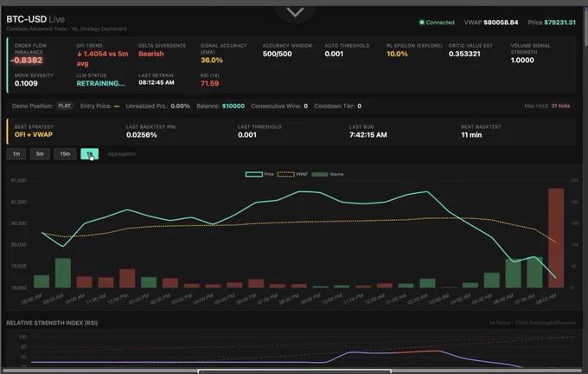Click the teal Price legend swatch
The width and height of the screenshot is (588, 374).
pyautogui.click(x=254, y=174)
